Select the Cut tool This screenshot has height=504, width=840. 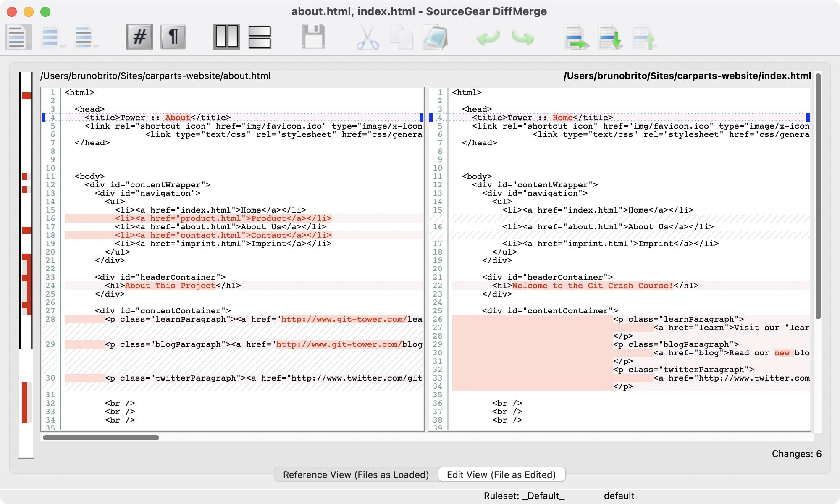pos(367,37)
